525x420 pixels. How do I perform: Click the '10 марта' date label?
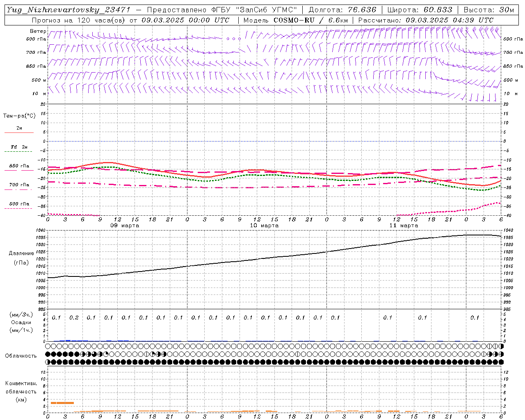coord(265,225)
